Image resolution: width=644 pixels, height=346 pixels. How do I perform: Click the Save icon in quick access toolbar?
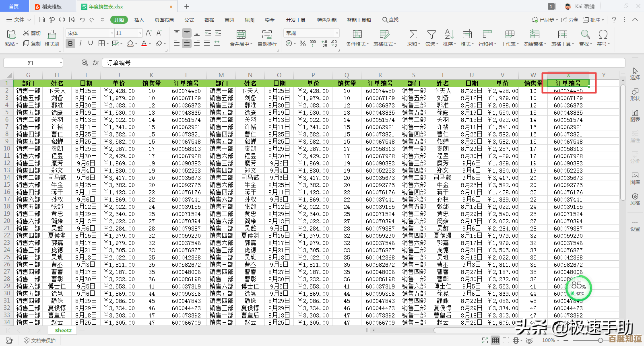point(42,20)
